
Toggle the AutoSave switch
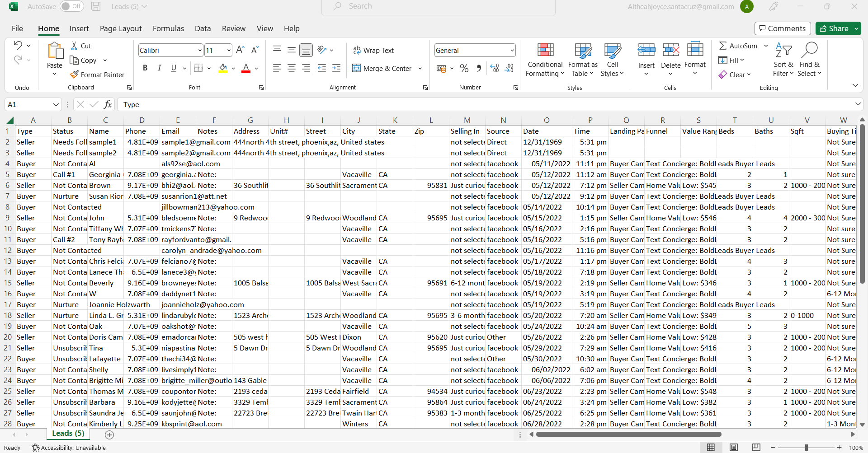point(72,6)
